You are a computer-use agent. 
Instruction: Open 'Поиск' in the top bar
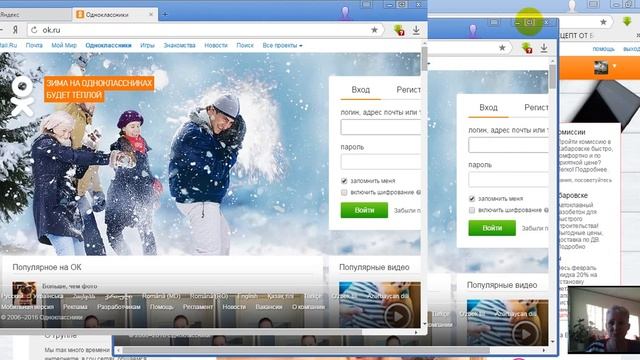pyautogui.click(x=245, y=45)
